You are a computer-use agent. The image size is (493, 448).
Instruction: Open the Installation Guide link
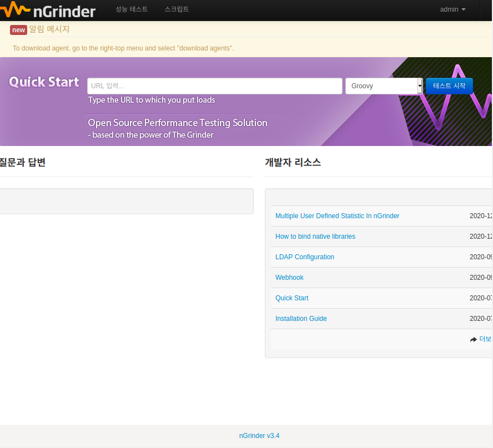[x=301, y=319]
